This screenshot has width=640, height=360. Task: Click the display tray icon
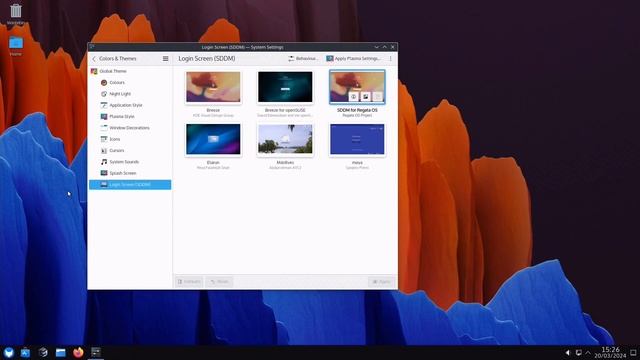click(x=578, y=353)
